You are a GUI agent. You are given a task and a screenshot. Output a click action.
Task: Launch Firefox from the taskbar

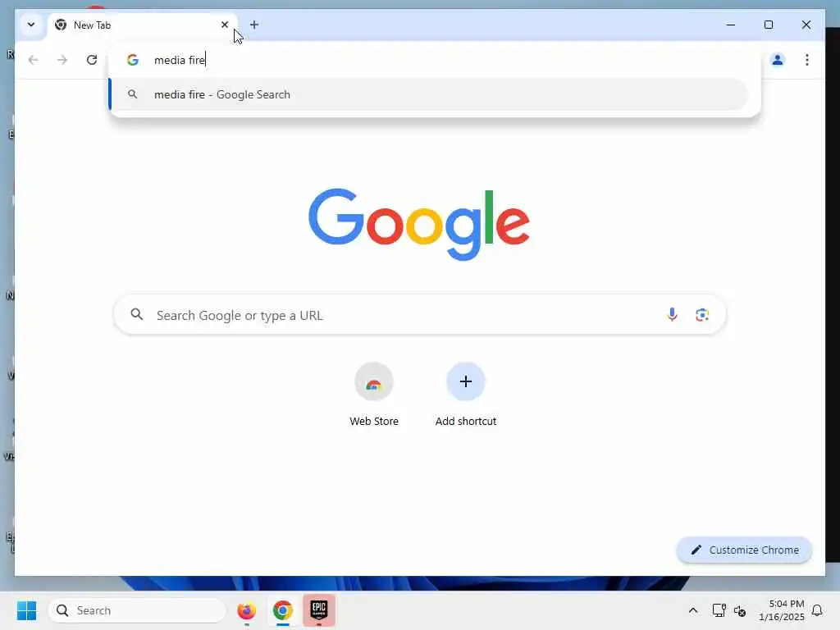246,610
